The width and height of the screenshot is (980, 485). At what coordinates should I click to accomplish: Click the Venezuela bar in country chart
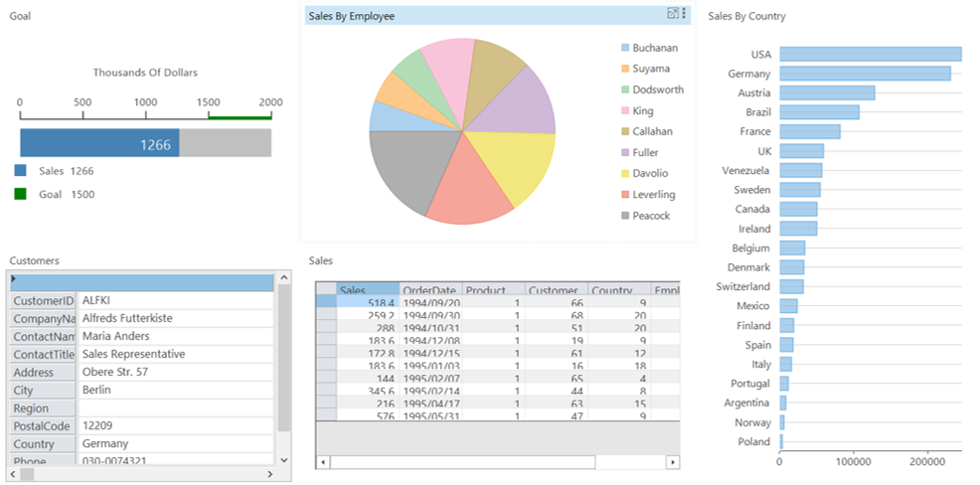[x=801, y=171]
